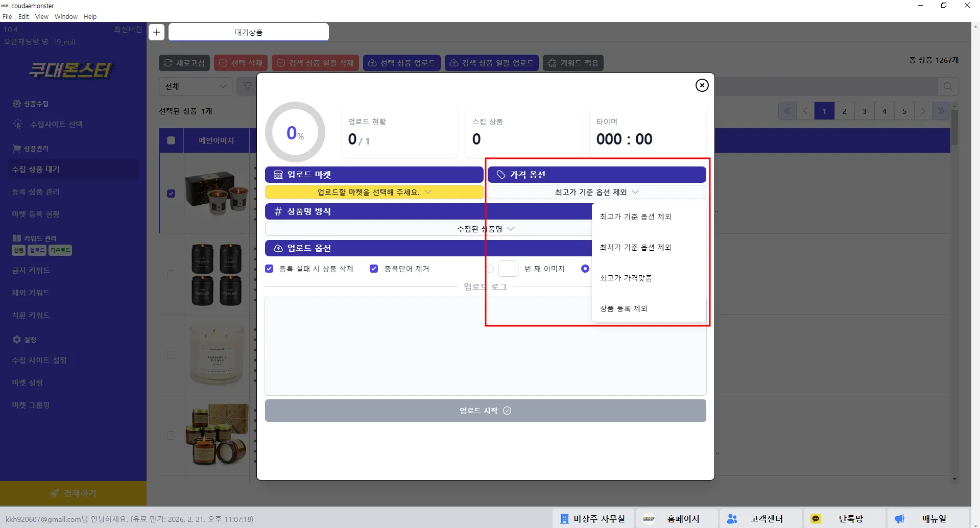Open the Edit menu
Viewport: 980px width, 528px height.
pos(23,17)
